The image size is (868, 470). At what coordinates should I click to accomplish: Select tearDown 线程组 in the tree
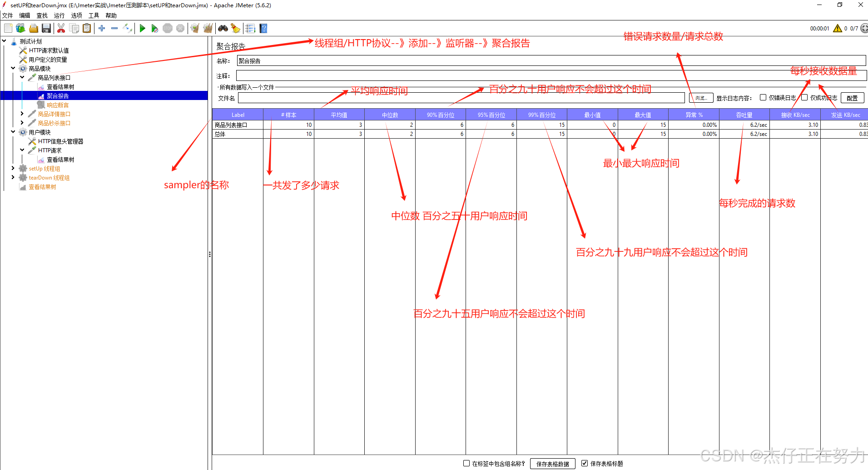[x=49, y=178]
